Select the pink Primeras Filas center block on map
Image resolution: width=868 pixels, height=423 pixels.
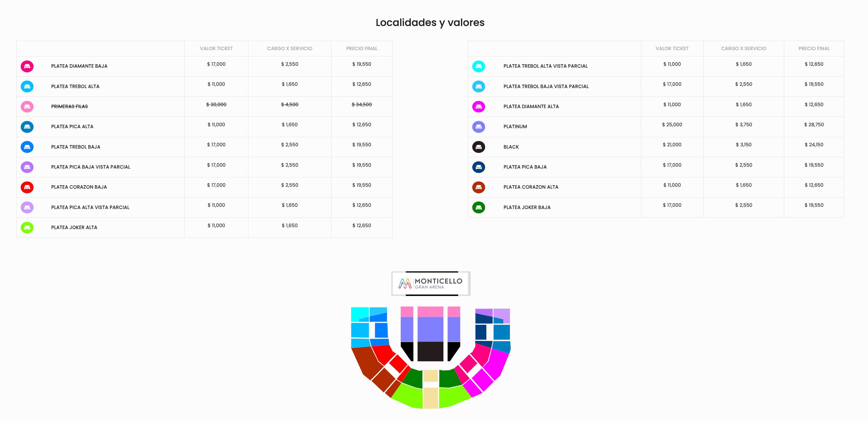pyautogui.click(x=430, y=311)
